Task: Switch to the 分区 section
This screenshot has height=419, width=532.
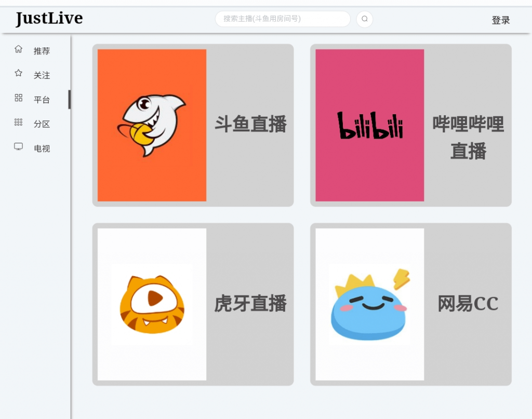Action: [x=42, y=123]
